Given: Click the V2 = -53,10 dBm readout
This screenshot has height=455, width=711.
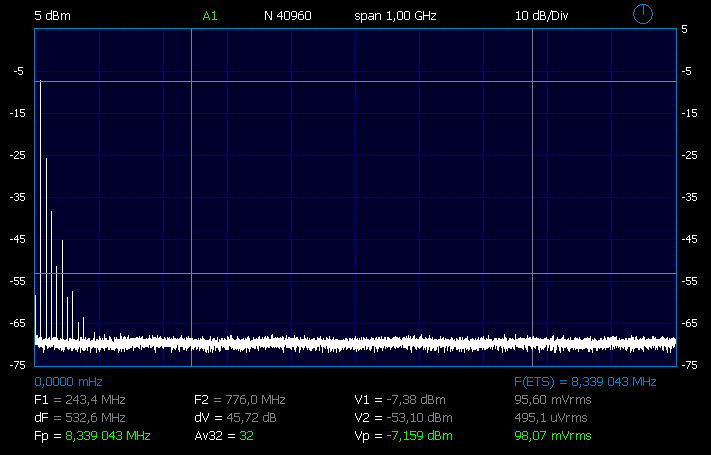Looking at the screenshot, I should [x=405, y=418].
